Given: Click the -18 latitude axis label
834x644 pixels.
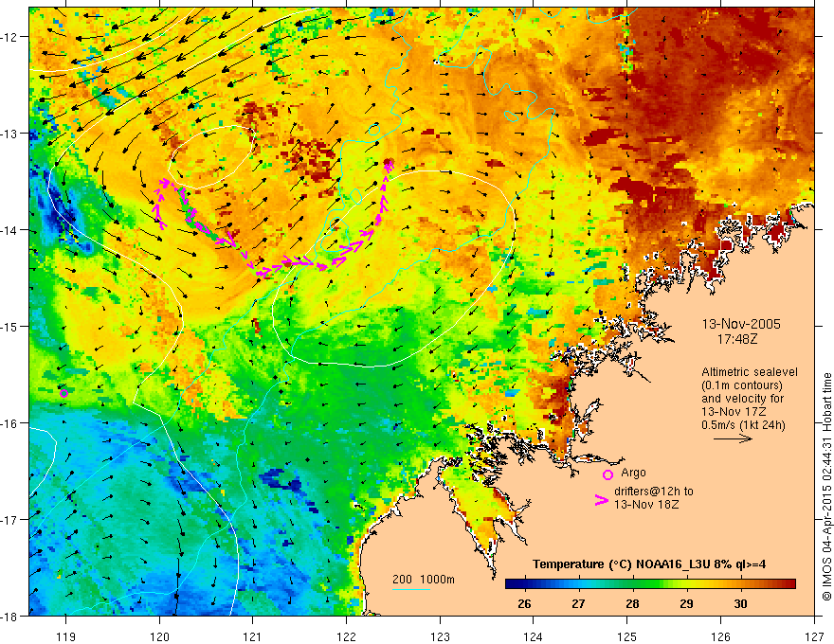Looking at the screenshot, I should [10, 616].
